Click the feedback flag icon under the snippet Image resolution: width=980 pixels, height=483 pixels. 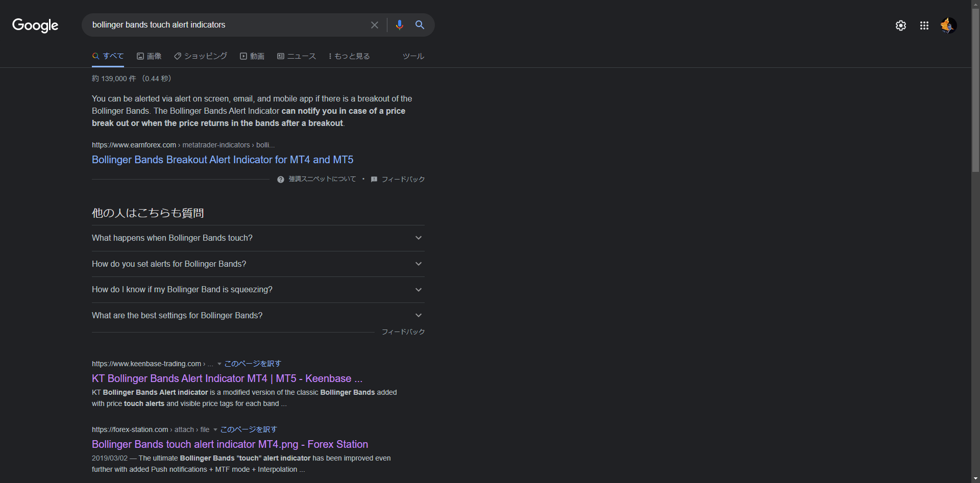click(x=374, y=180)
